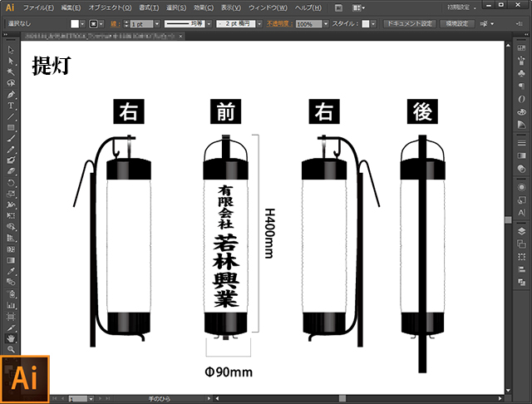Select the Rectangle tool

11,127
